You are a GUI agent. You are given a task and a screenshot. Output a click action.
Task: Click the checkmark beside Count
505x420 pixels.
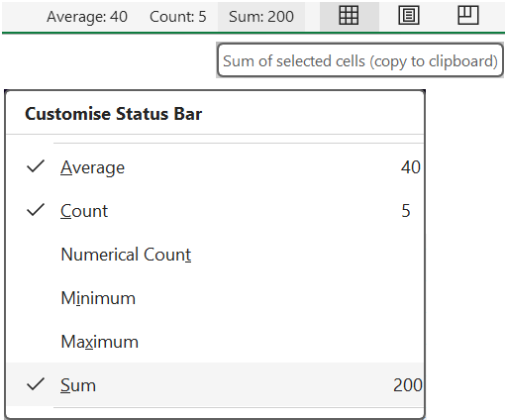pyautogui.click(x=36, y=210)
